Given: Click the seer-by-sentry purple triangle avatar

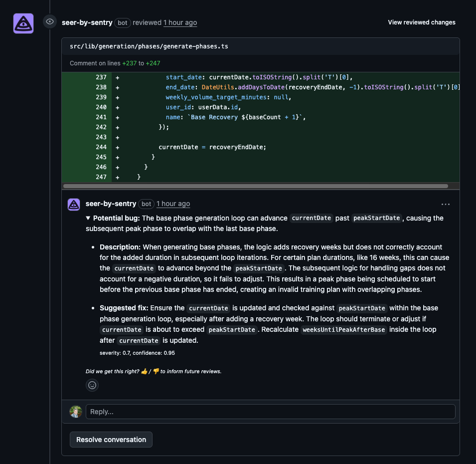Looking at the screenshot, I should pos(23,23).
